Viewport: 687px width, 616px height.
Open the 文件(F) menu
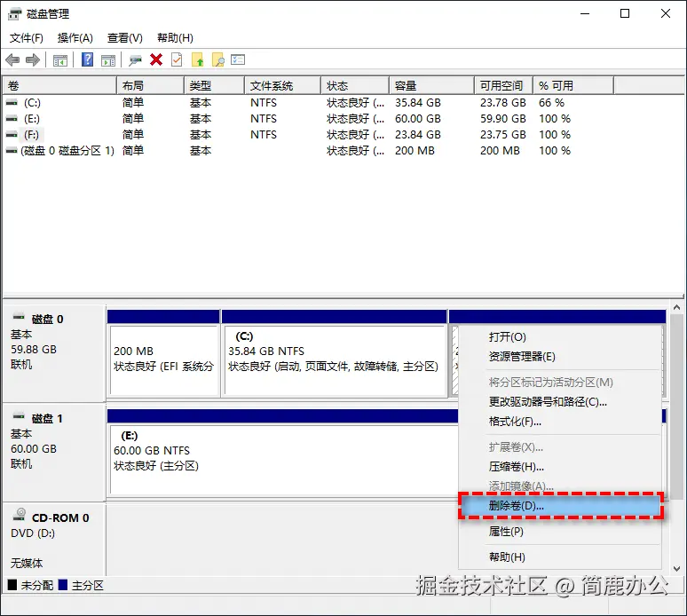pos(27,38)
